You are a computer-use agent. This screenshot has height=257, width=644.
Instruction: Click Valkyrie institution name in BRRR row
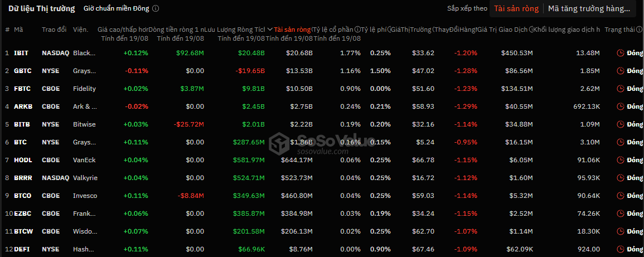click(85, 178)
